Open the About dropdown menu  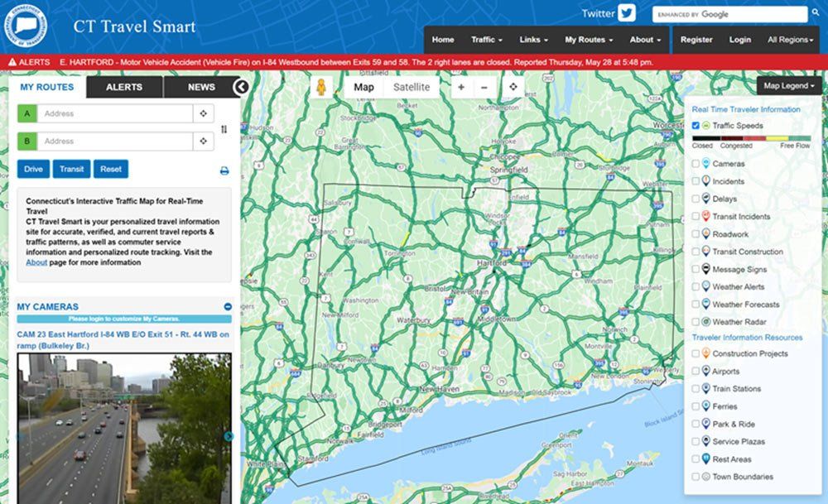click(x=645, y=40)
